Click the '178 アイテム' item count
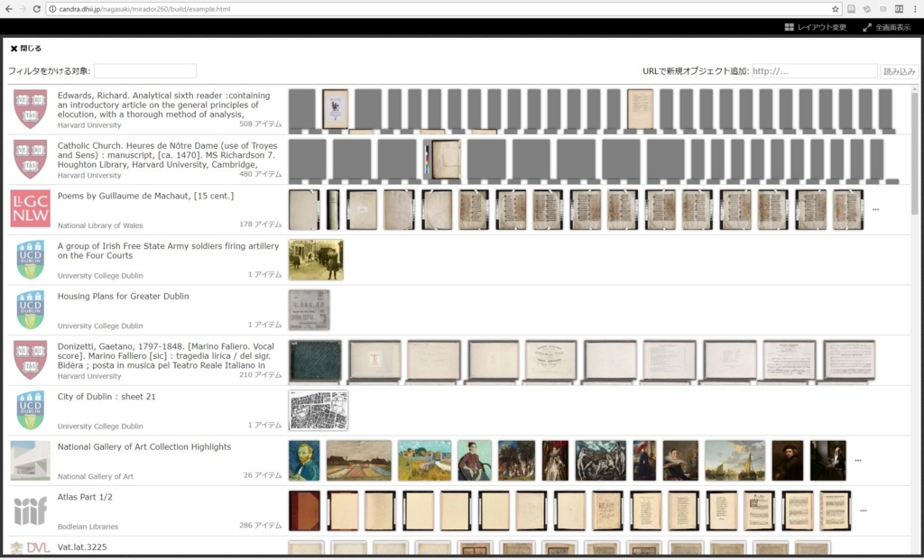The image size is (924, 560). (x=261, y=225)
